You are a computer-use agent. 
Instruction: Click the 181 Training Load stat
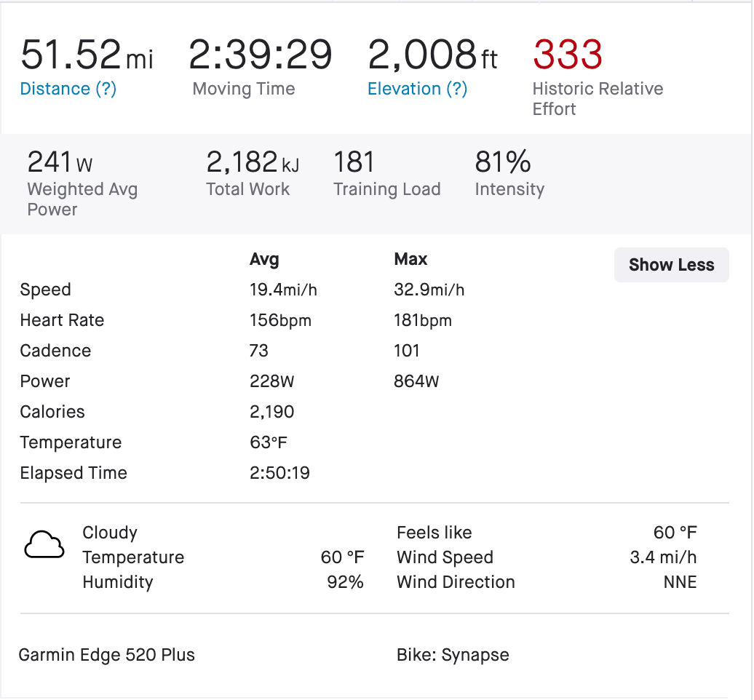(x=354, y=162)
